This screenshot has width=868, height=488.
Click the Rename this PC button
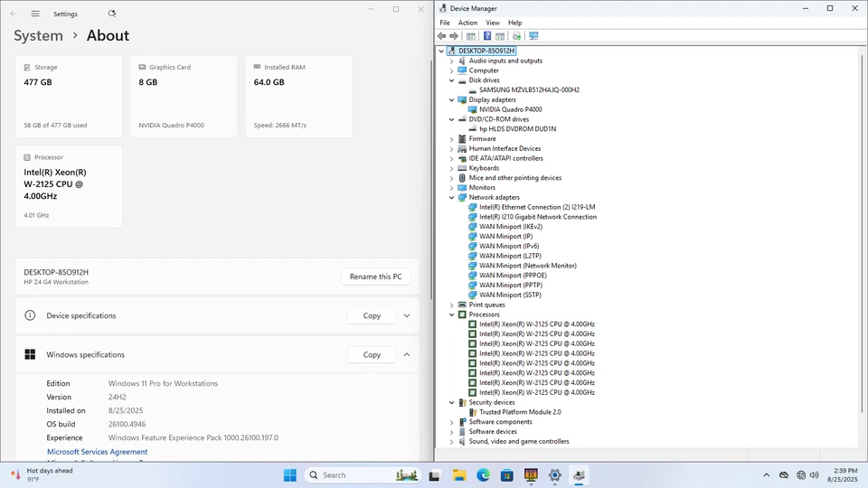click(375, 277)
